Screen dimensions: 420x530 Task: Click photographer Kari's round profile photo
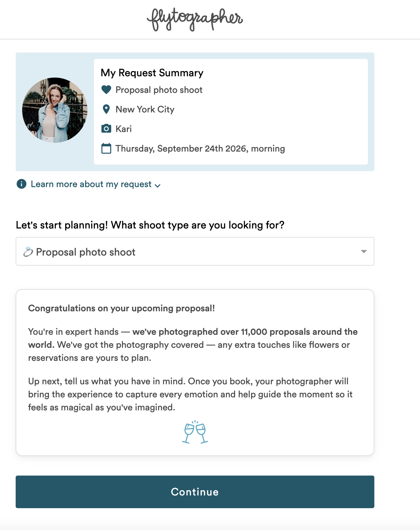click(55, 110)
